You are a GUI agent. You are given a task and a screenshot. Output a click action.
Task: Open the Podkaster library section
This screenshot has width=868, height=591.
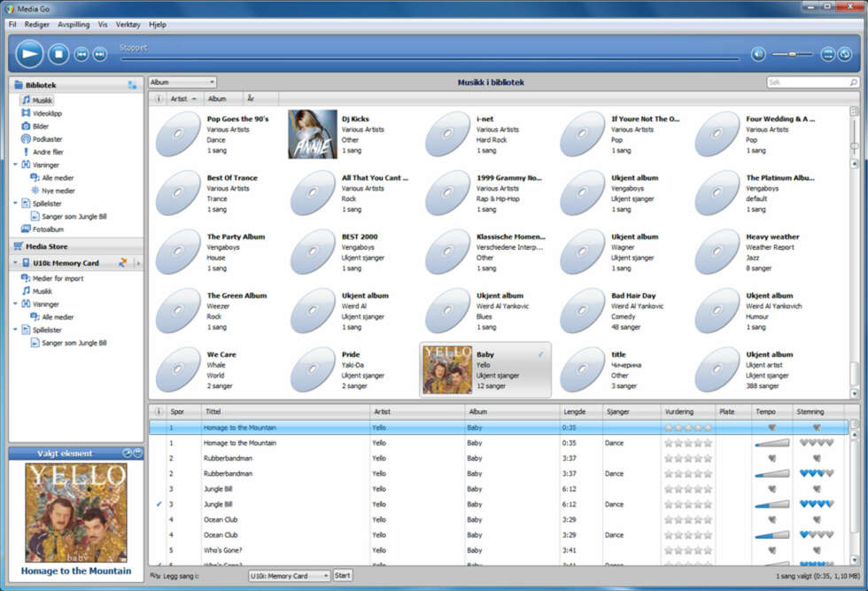42,139
